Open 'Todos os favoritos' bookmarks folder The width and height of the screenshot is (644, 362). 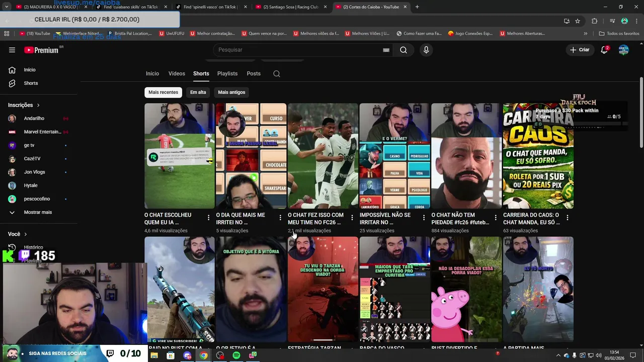coord(619,33)
